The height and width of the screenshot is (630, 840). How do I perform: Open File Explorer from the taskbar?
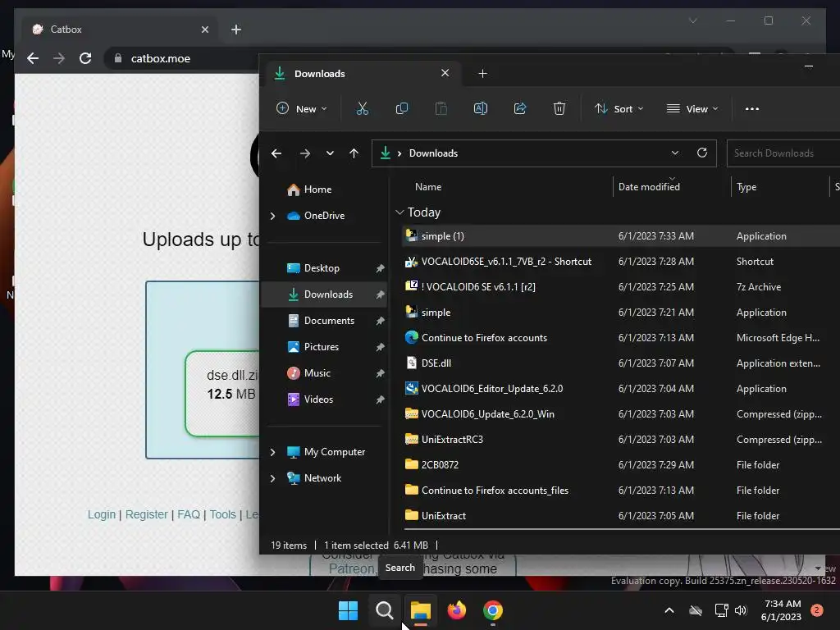click(421, 610)
